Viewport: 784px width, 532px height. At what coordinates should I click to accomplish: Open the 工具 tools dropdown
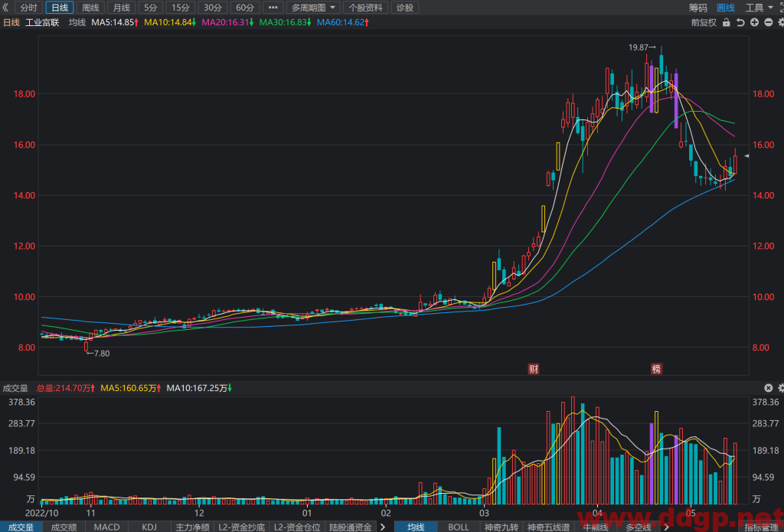[759, 8]
